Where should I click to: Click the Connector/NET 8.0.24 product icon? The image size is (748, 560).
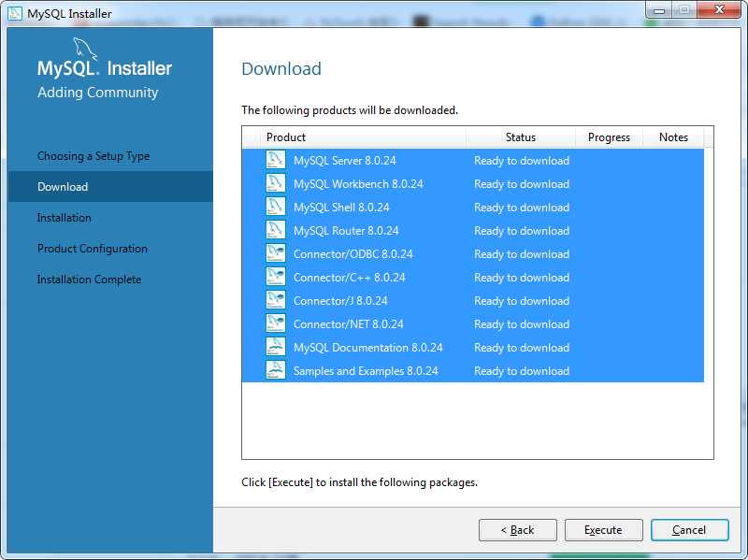pos(275,323)
